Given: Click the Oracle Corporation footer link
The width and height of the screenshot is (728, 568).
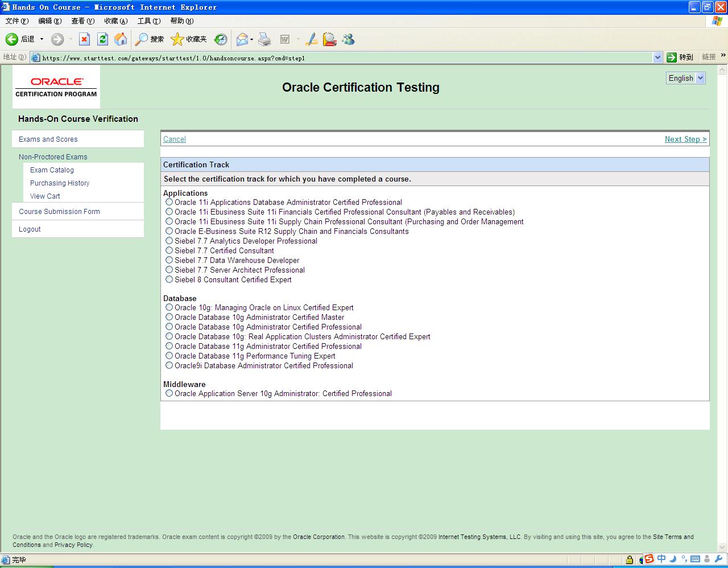Looking at the screenshot, I should pos(319,537).
